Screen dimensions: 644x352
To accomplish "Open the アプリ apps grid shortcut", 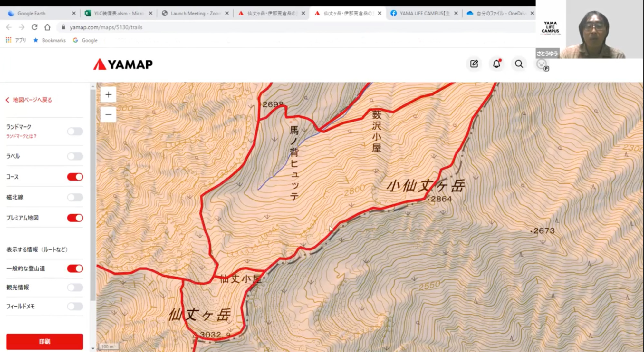I will point(16,40).
